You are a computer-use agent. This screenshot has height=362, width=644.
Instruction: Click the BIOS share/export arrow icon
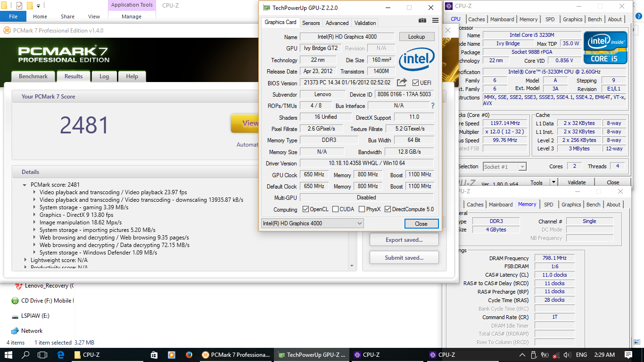click(x=402, y=82)
